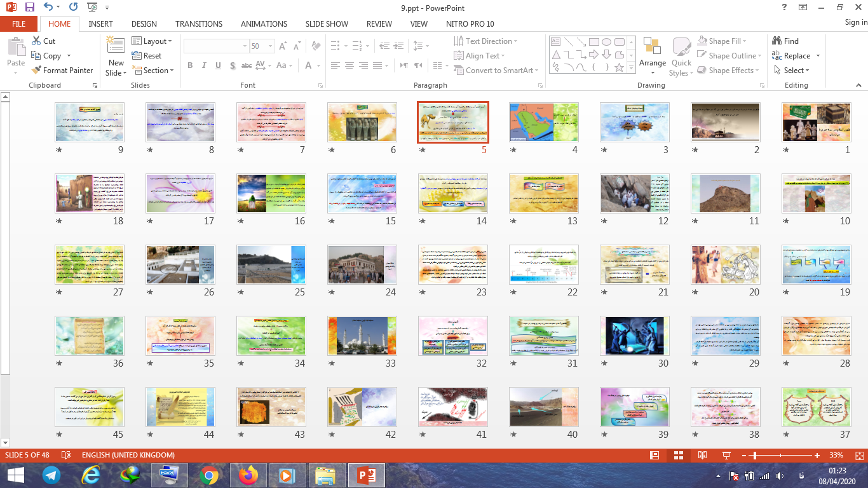Toggle Bold formatting
Screen dimensions: 868x488
tap(190, 65)
